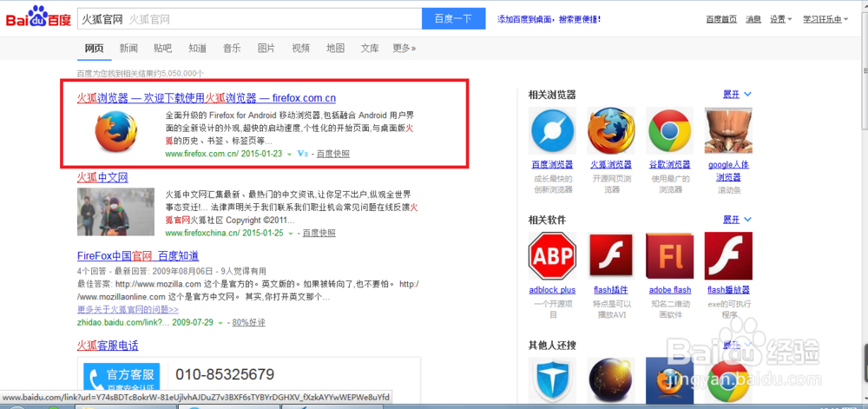Screen dimensions: 868x409
Task: Switch to the 音乐 tab
Action: point(232,48)
